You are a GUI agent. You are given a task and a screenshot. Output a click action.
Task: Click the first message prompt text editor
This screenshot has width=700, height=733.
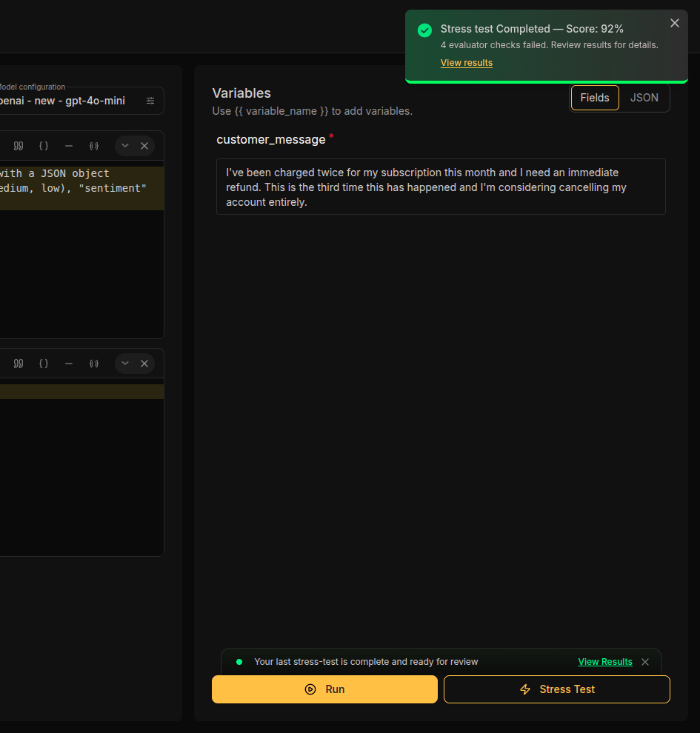(x=81, y=250)
